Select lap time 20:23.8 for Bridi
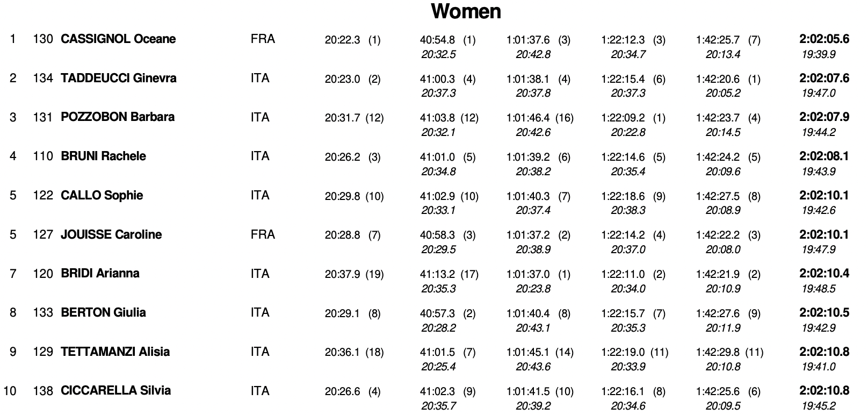868x415 pixels. coord(533,289)
